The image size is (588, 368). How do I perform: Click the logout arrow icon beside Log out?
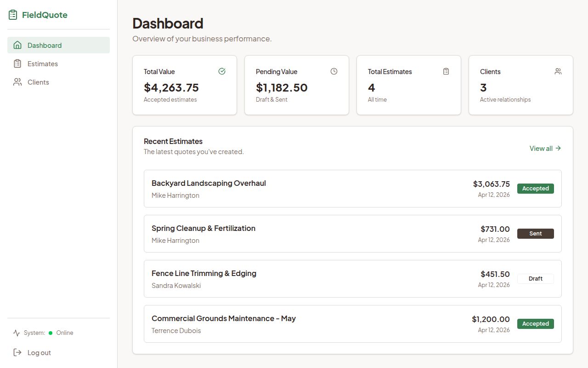[17, 352]
